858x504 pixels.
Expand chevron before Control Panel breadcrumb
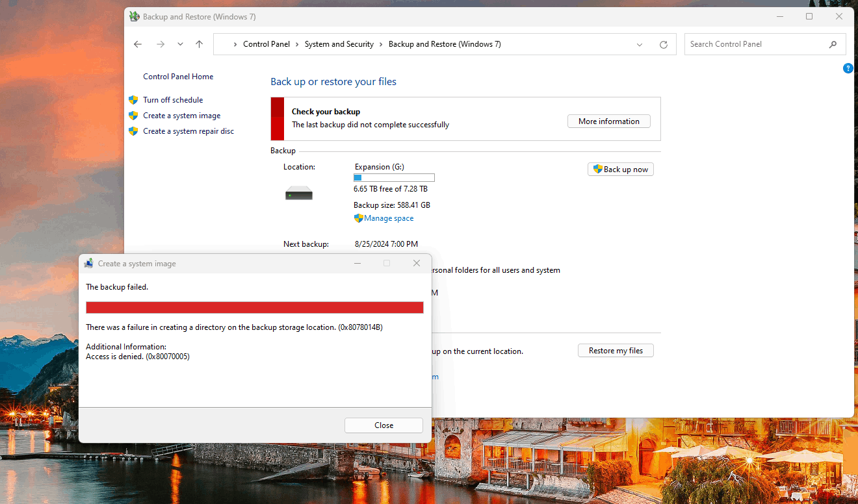click(x=235, y=44)
